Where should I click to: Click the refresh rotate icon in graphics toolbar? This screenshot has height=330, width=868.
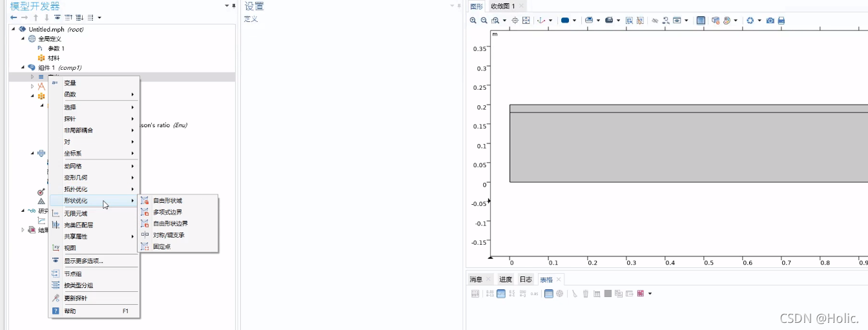(x=750, y=21)
